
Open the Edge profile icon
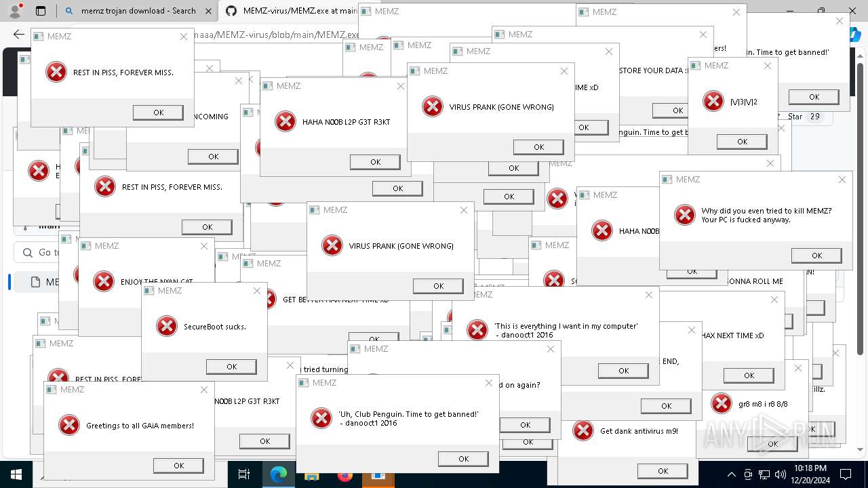pyautogui.click(x=15, y=11)
